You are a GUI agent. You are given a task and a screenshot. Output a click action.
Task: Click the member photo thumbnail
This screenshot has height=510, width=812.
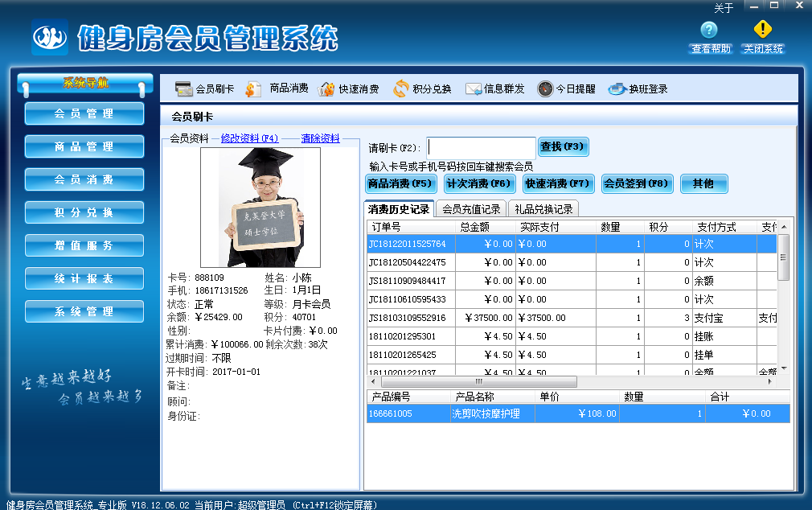click(x=260, y=208)
